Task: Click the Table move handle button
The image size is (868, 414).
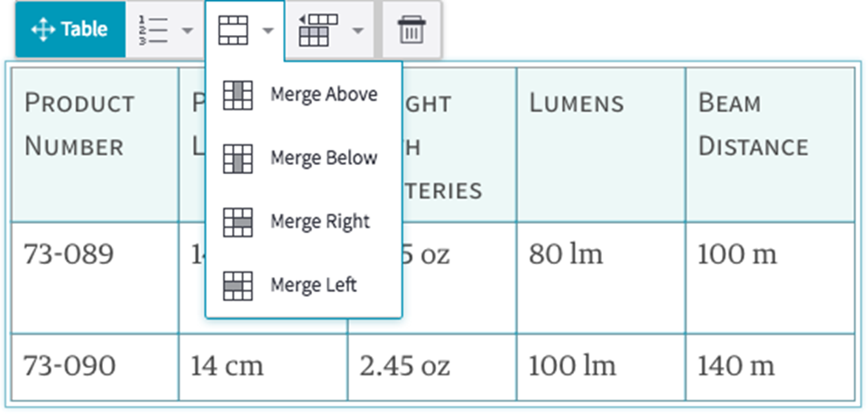Action: coord(69,30)
